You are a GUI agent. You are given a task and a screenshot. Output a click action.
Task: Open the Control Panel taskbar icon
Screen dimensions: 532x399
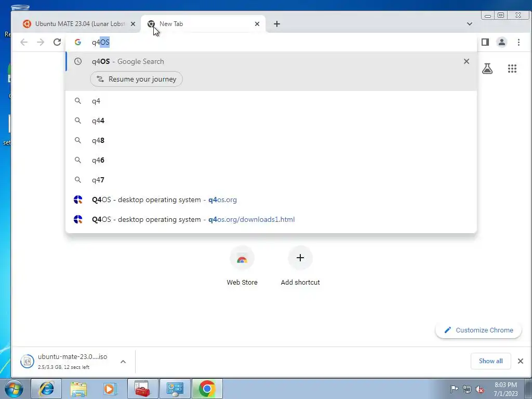point(175,389)
